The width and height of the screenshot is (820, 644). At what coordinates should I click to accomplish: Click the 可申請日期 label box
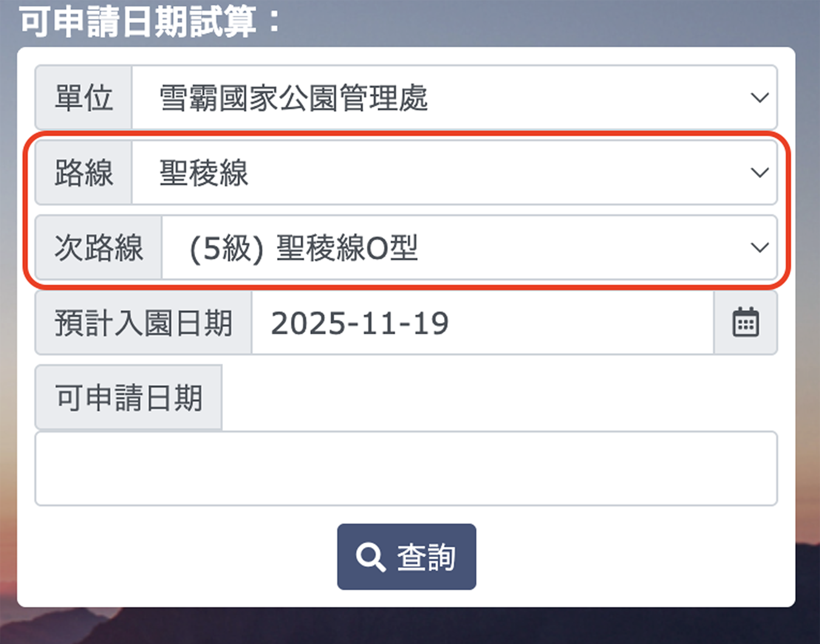(129, 398)
